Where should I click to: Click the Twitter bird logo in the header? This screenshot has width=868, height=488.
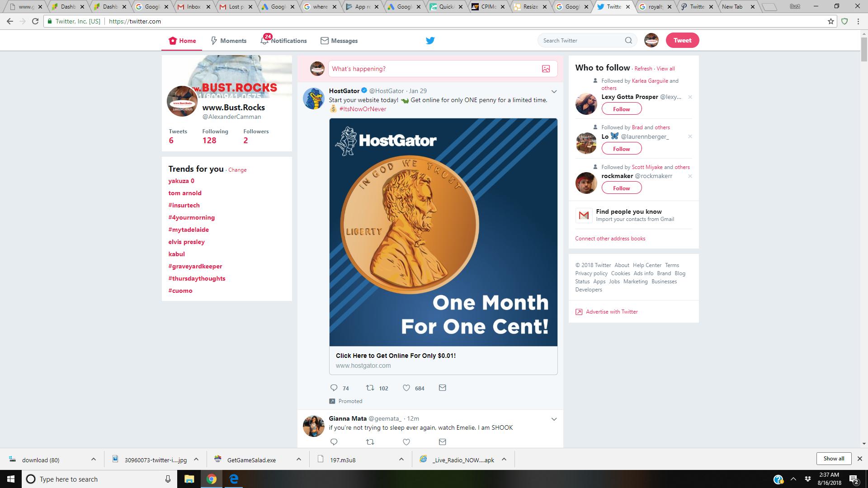[x=430, y=41]
